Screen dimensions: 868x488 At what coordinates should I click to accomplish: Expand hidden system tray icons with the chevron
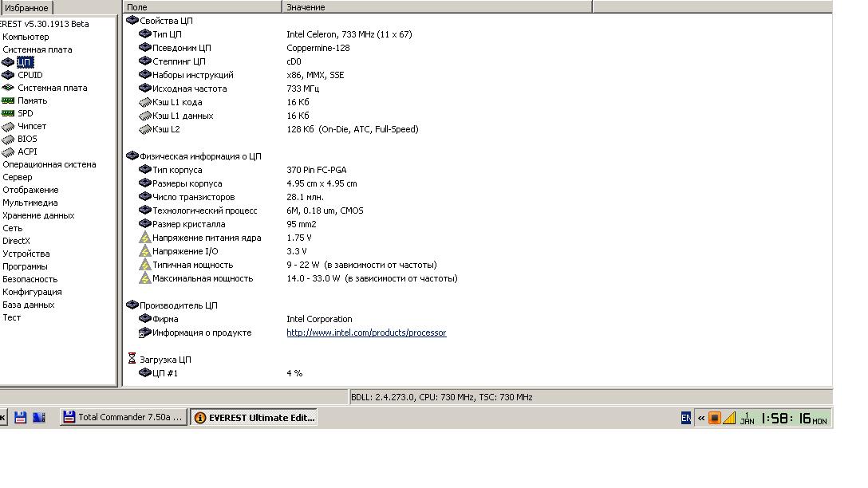tap(701, 418)
